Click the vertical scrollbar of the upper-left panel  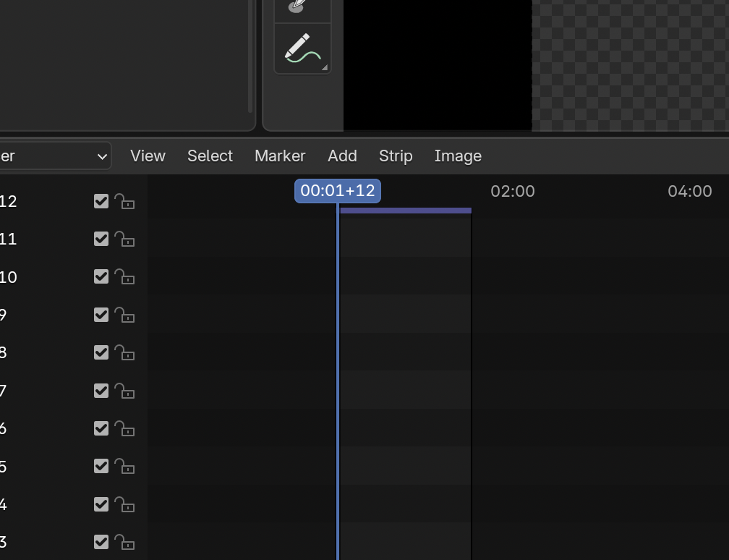click(x=250, y=56)
